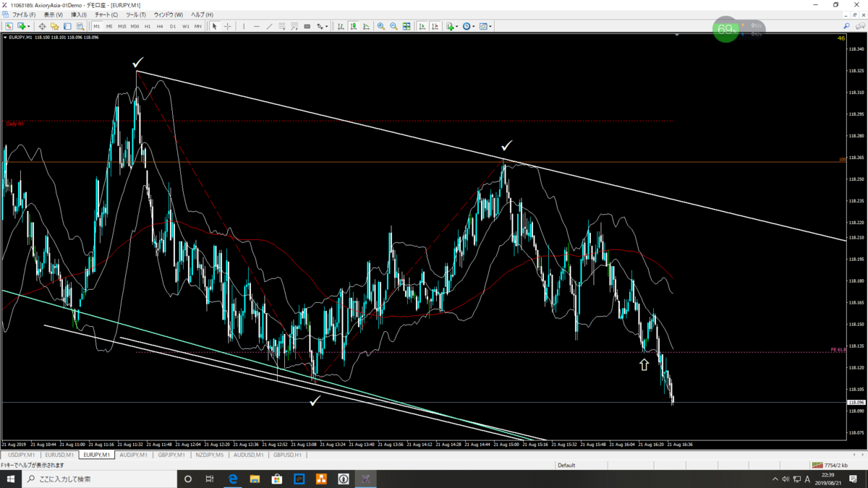Zoom out of the chart
Screen dimensions: 868x488
click(x=393, y=26)
